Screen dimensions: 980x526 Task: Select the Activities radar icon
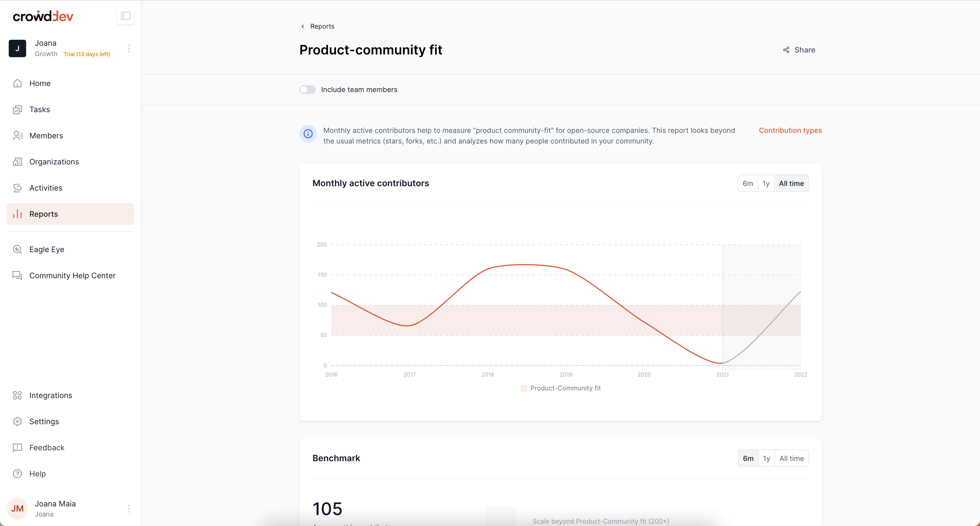tap(17, 188)
